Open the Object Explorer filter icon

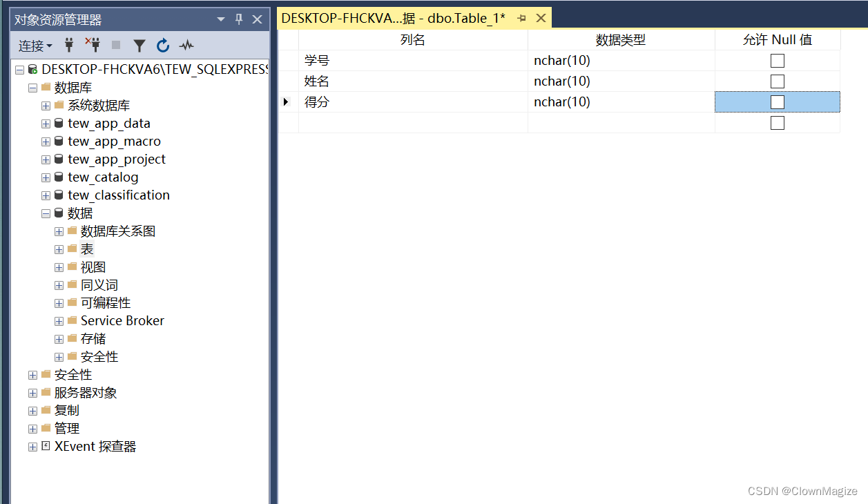(x=139, y=45)
